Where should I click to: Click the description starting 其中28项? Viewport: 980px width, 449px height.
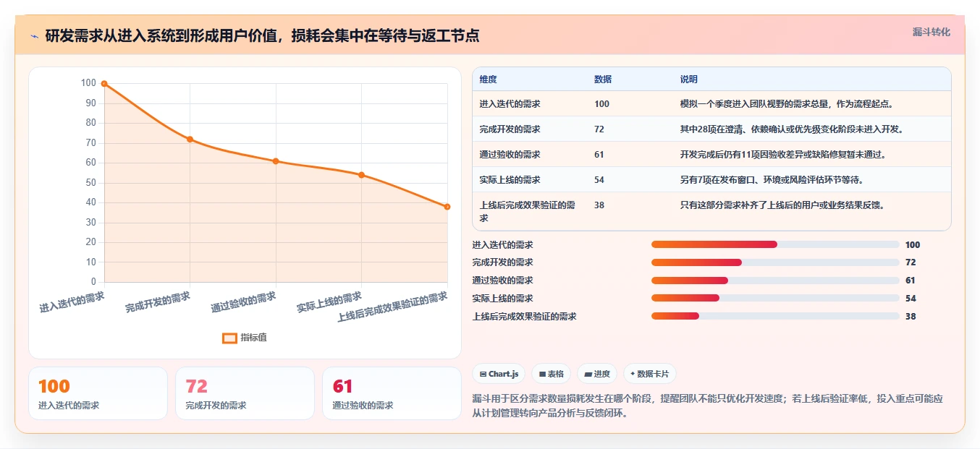pos(792,129)
